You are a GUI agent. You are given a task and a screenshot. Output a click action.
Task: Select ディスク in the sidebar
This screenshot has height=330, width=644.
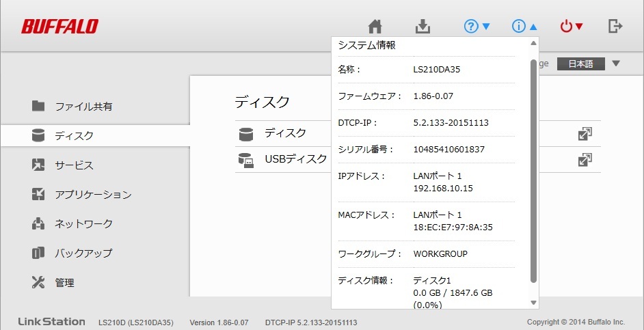(95, 136)
